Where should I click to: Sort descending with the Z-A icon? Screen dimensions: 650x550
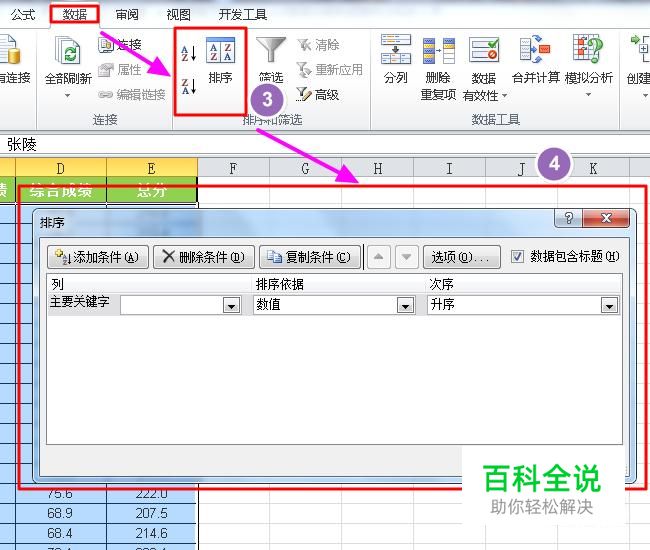coord(189,86)
